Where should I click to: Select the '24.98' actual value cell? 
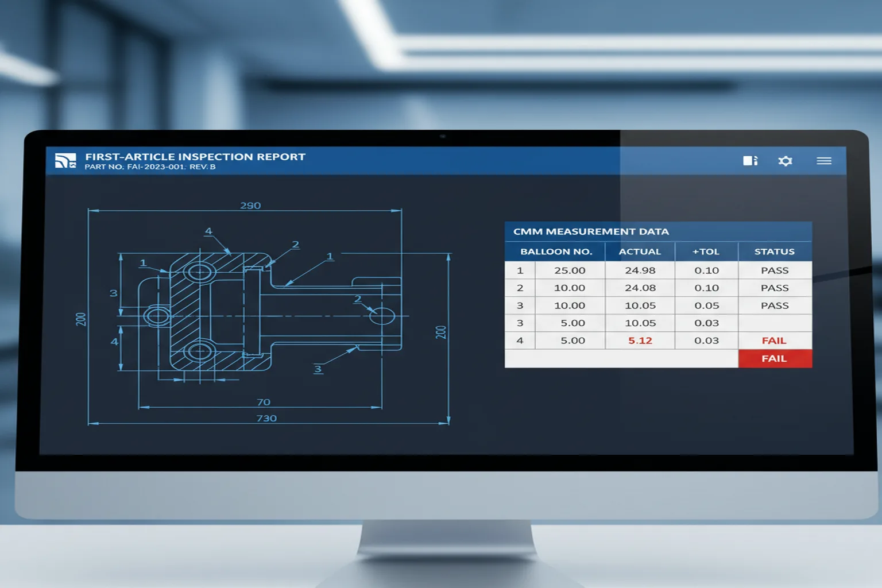point(640,270)
